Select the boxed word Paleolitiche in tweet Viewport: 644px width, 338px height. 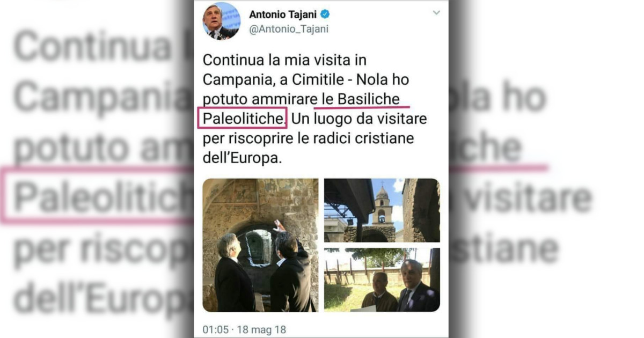point(243,119)
